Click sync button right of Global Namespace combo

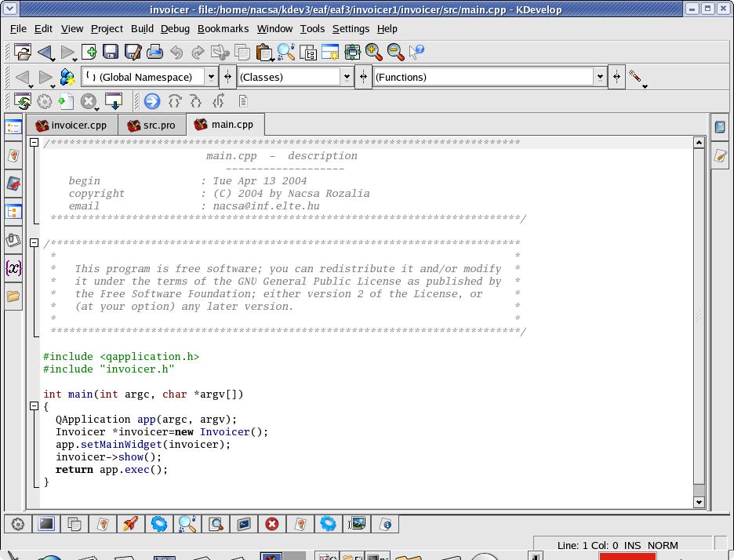(x=227, y=77)
